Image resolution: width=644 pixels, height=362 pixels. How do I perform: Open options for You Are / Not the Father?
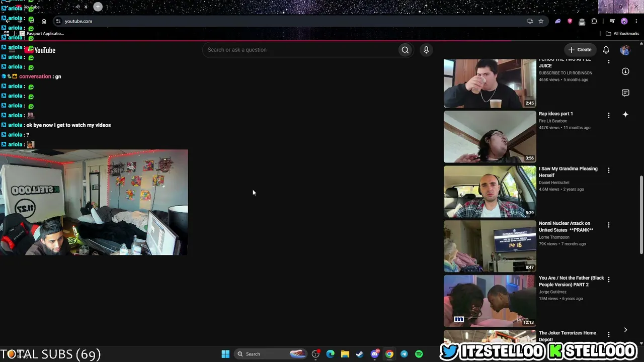pos(609,280)
